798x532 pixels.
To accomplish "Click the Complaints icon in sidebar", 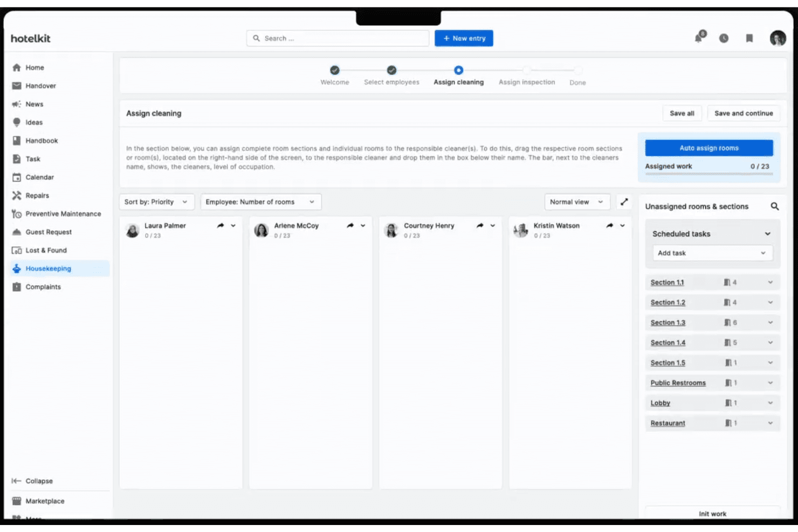I will [x=17, y=287].
